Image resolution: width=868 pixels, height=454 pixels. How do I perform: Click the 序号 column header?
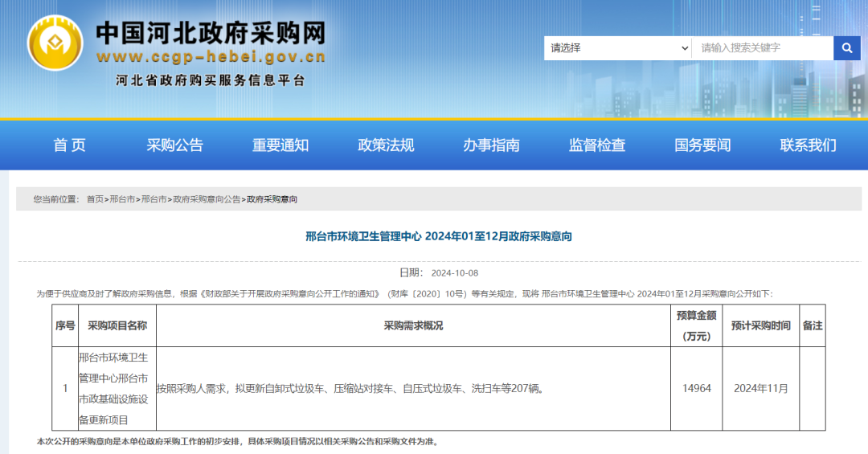(65, 325)
